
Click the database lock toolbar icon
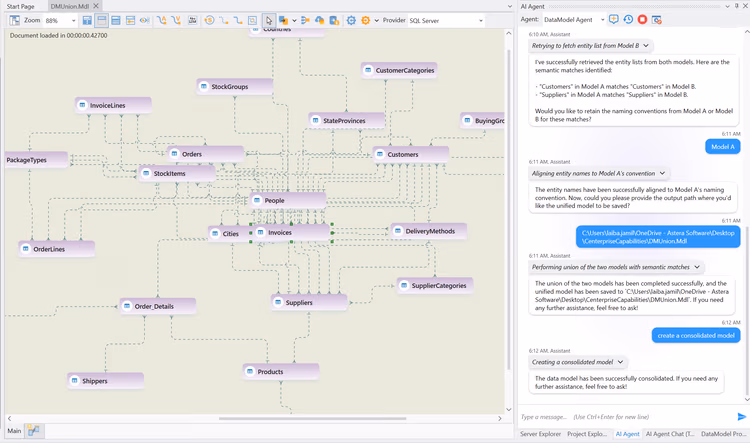coord(334,21)
